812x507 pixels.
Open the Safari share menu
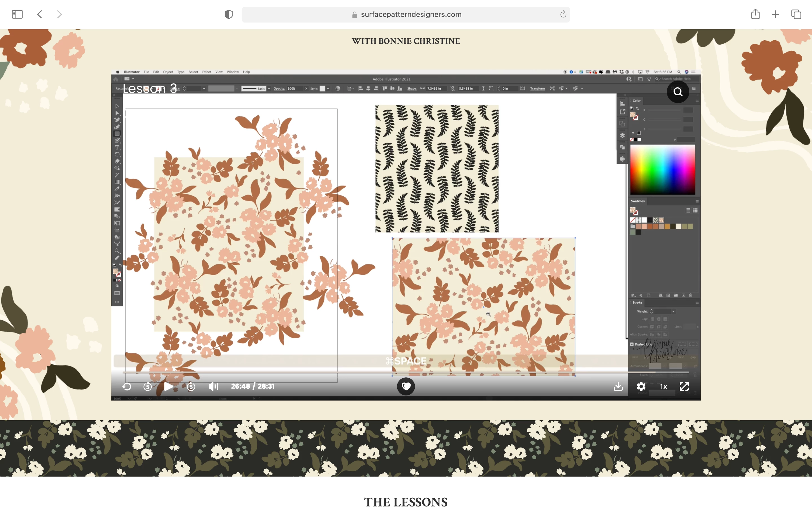point(755,14)
